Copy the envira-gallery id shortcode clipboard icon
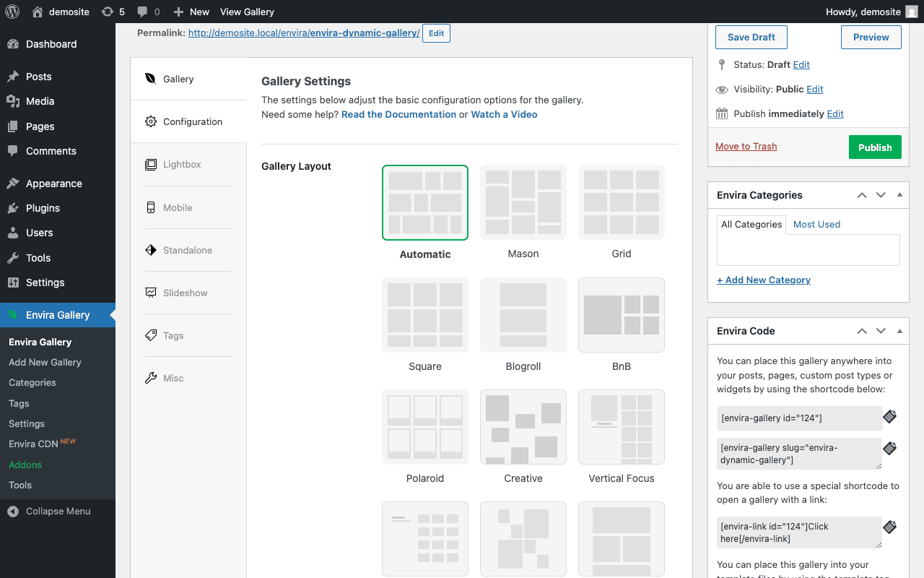 point(890,417)
